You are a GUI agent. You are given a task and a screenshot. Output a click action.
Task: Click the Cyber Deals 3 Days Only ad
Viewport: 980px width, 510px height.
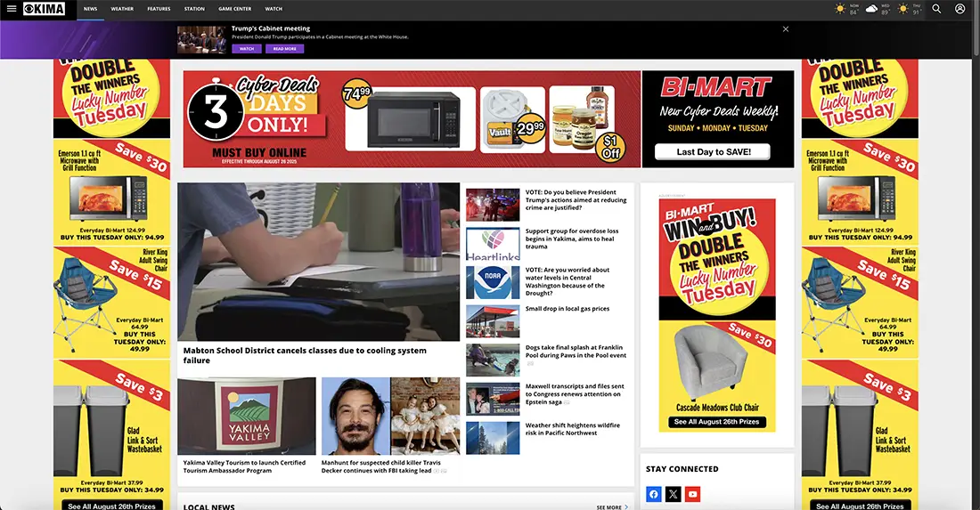coord(412,118)
